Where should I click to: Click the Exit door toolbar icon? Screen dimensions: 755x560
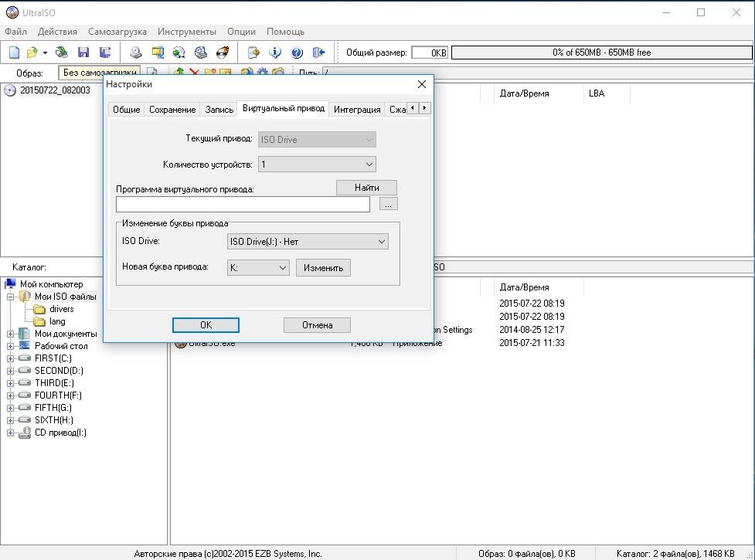[x=318, y=52]
